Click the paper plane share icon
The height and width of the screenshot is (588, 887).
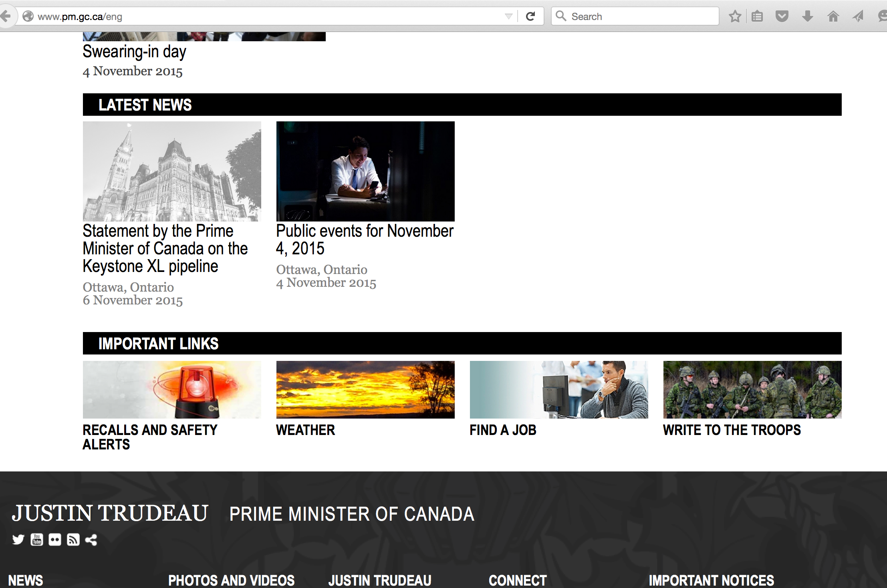click(x=858, y=16)
